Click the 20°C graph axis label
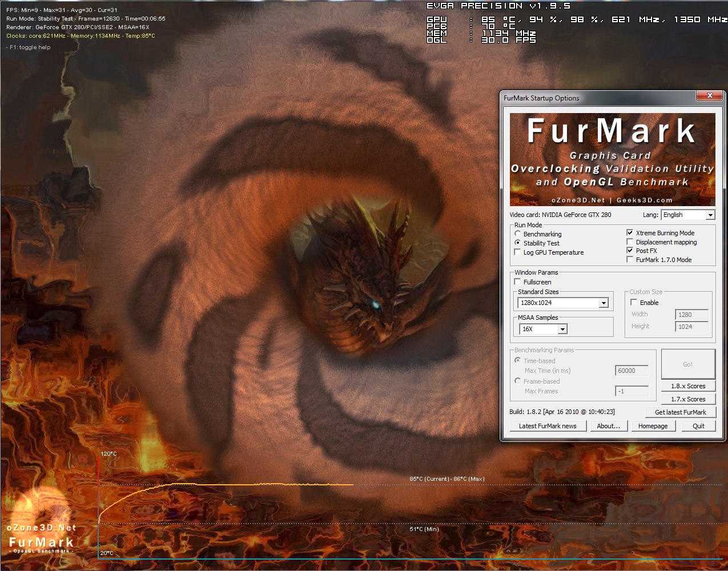The image size is (728, 571). pos(107,553)
